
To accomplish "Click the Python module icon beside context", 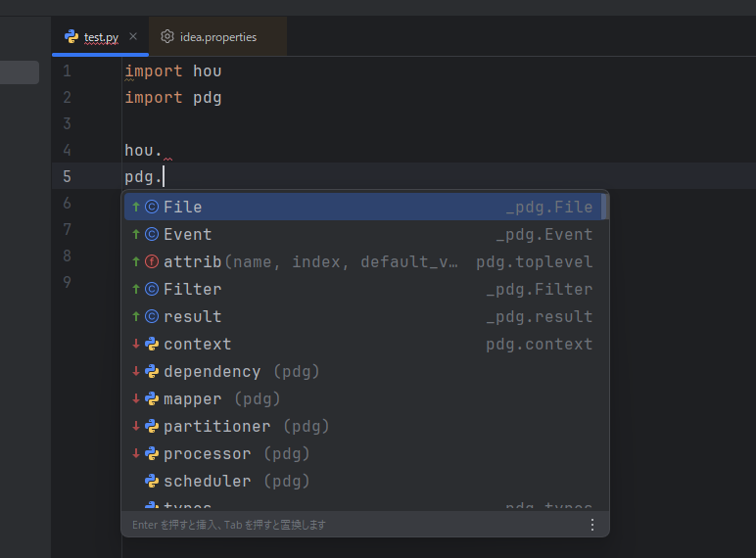I will point(152,344).
